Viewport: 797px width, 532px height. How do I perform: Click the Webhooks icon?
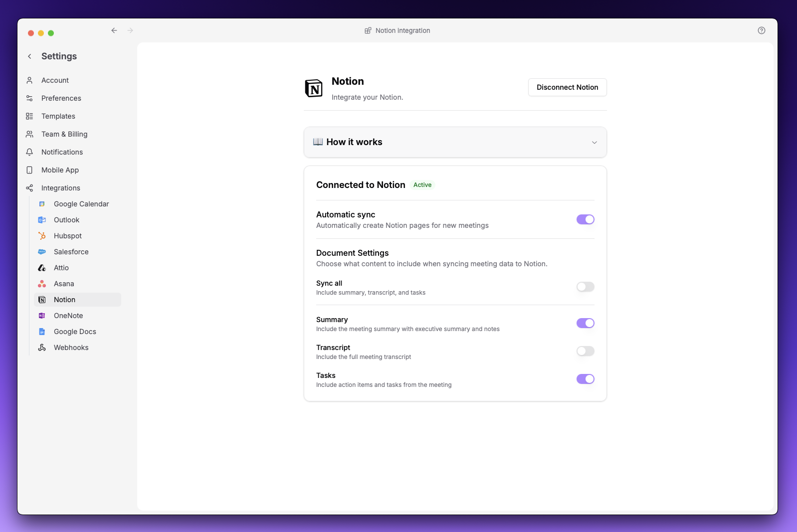pyautogui.click(x=42, y=348)
